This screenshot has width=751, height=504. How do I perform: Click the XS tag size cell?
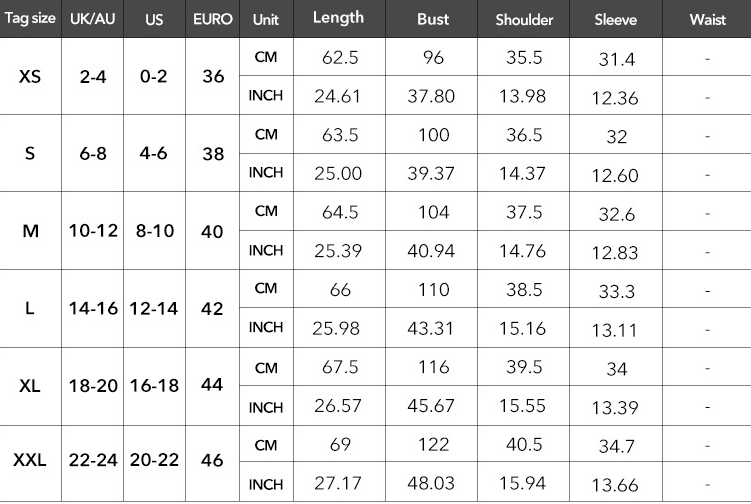[x=30, y=76]
